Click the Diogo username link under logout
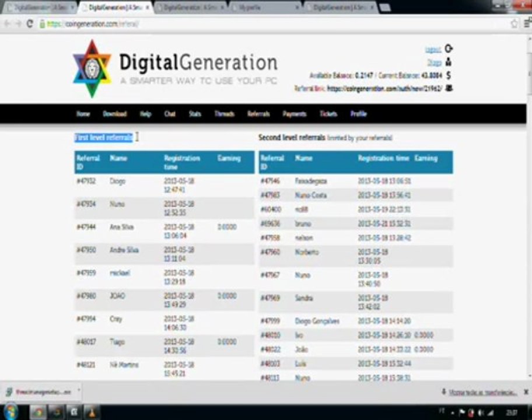Image resolution: width=532 pixels, height=420 pixels. click(x=434, y=62)
